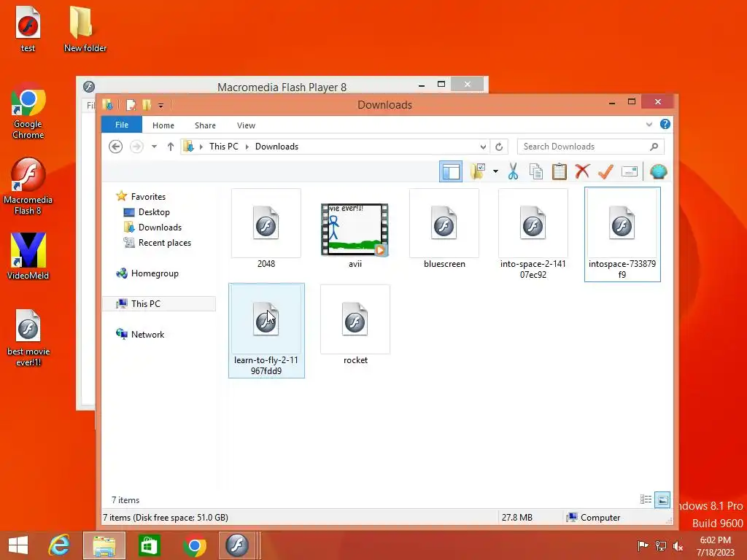The image size is (747, 560).
Task: Click Quick Access new folder icon
Action: (x=146, y=105)
